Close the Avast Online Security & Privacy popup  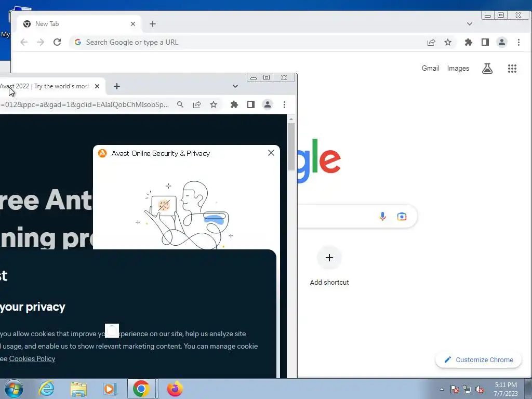click(x=271, y=153)
